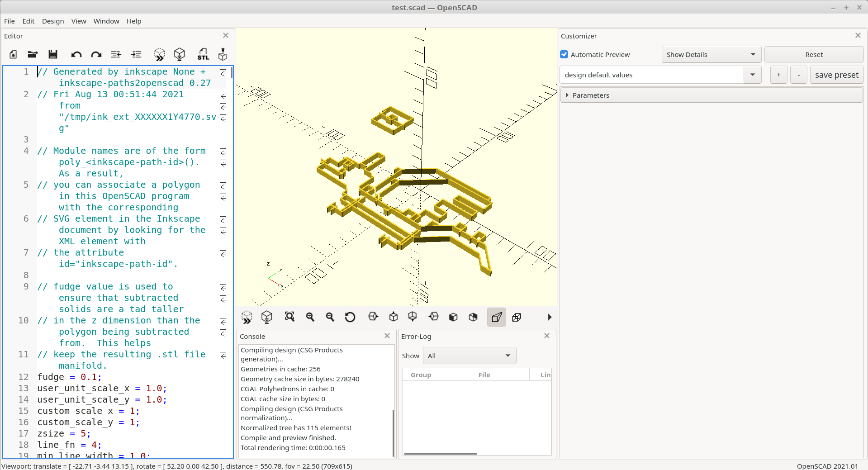Open the Design menu
868x470 pixels.
pyautogui.click(x=53, y=21)
